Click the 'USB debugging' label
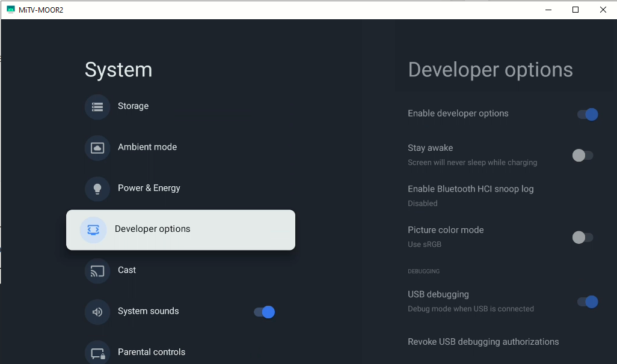The image size is (617, 364). [438, 294]
